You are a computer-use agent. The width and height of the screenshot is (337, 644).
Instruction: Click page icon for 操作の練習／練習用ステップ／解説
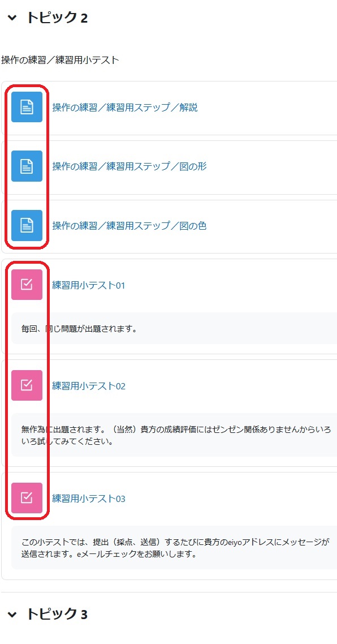[27, 107]
